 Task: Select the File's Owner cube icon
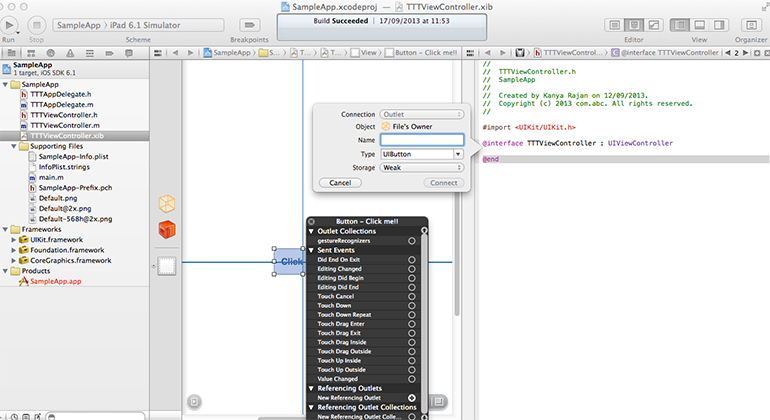pyautogui.click(x=167, y=204)
